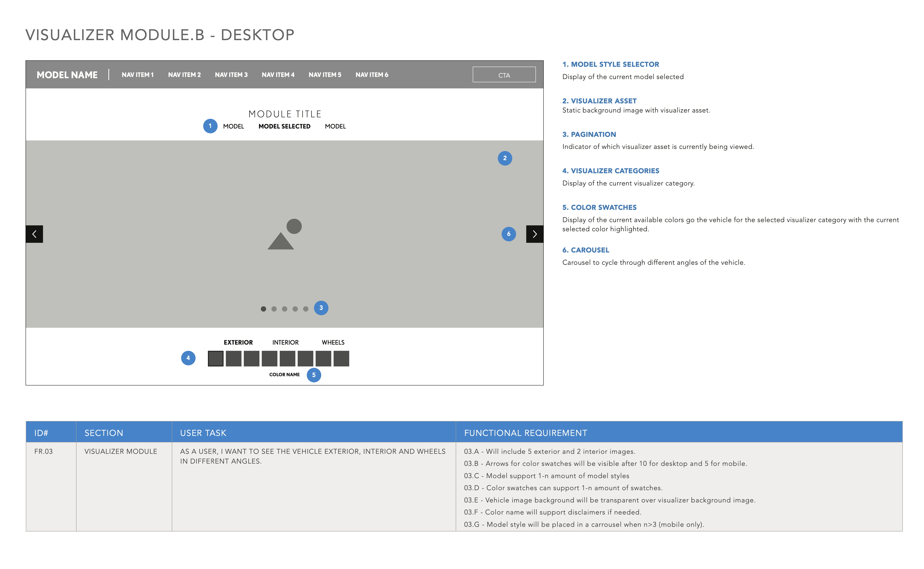Select the first MODEL style option
This screenshot has height=569, width=924.
pyautogui.click(x=234, y=126)
